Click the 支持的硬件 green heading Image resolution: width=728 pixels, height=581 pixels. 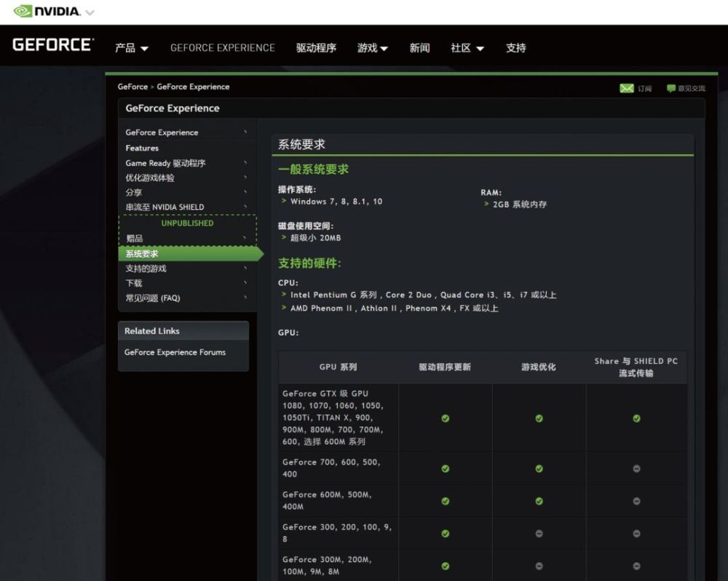click(309, 264)
